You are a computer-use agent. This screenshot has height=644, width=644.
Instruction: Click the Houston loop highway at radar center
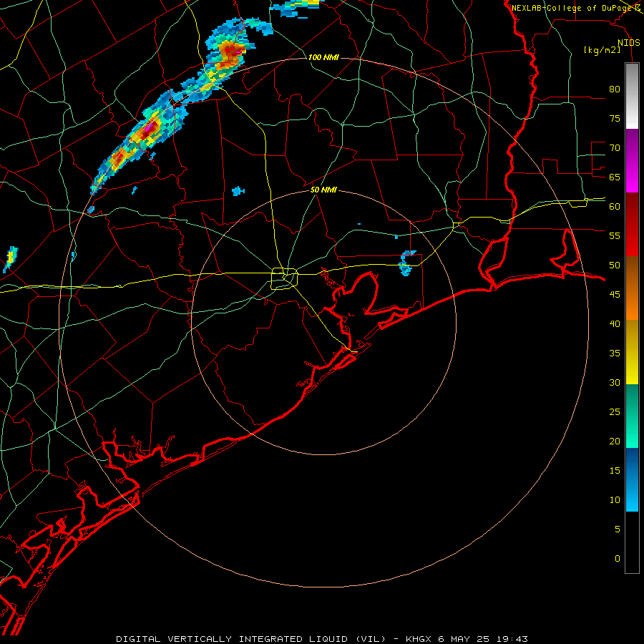(285, 278)
